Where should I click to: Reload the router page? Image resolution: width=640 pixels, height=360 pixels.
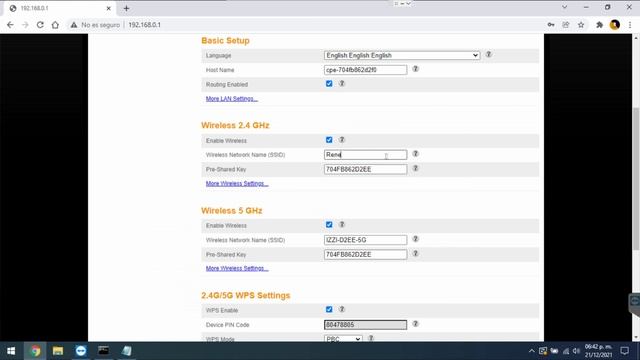[x=40, y=25]
